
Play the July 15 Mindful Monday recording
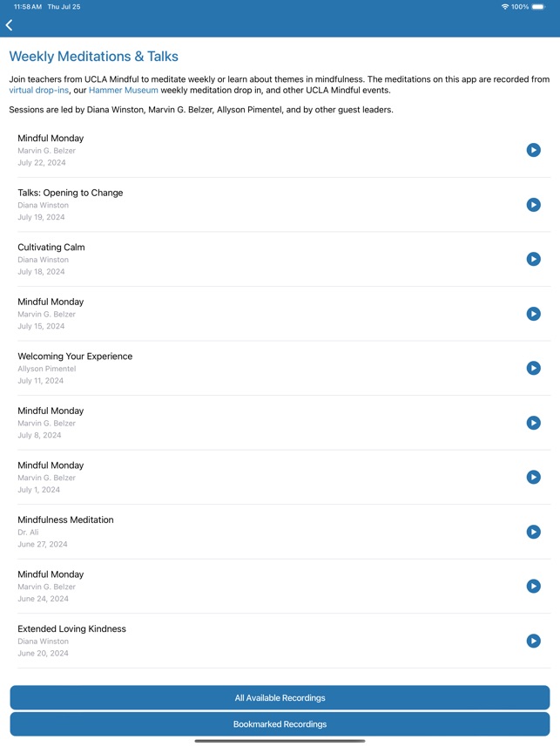click(534, 314)
